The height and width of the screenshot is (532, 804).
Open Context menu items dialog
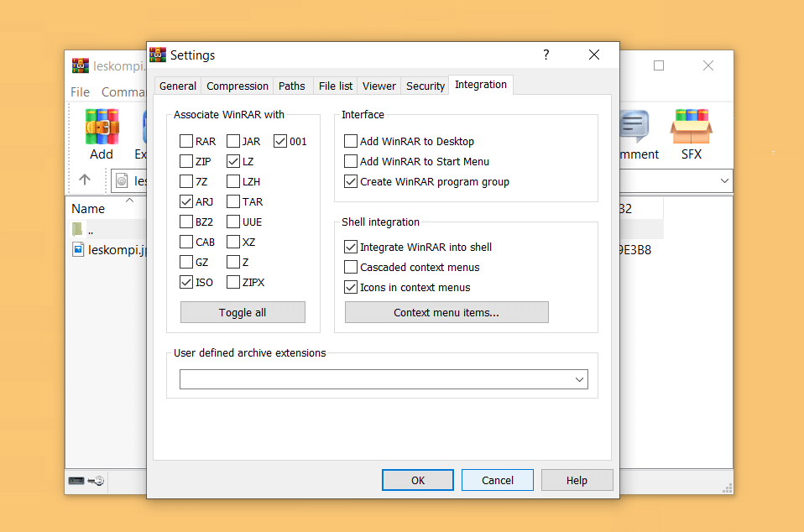446,313
